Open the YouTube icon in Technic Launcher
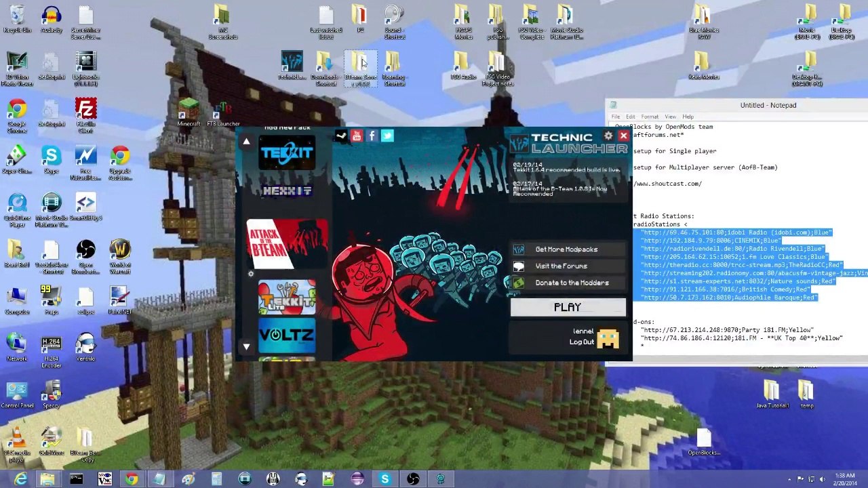This screenshot has height=488, width=868. (x=357, y=136)
